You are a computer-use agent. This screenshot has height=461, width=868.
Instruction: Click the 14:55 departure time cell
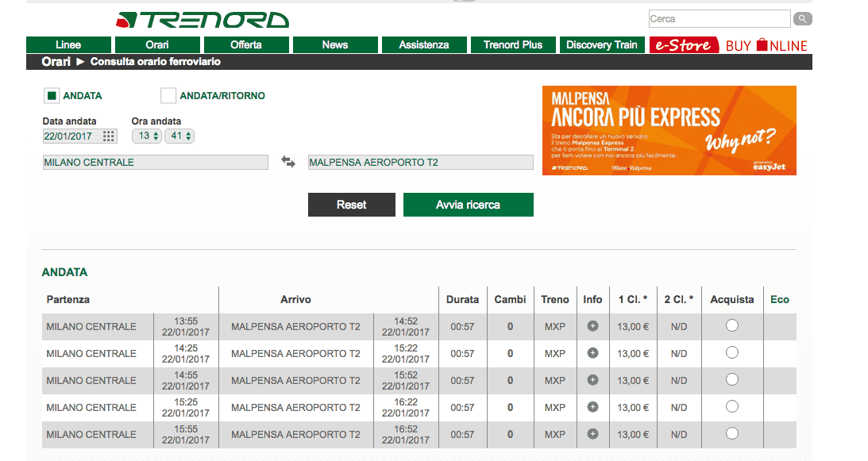186,381
